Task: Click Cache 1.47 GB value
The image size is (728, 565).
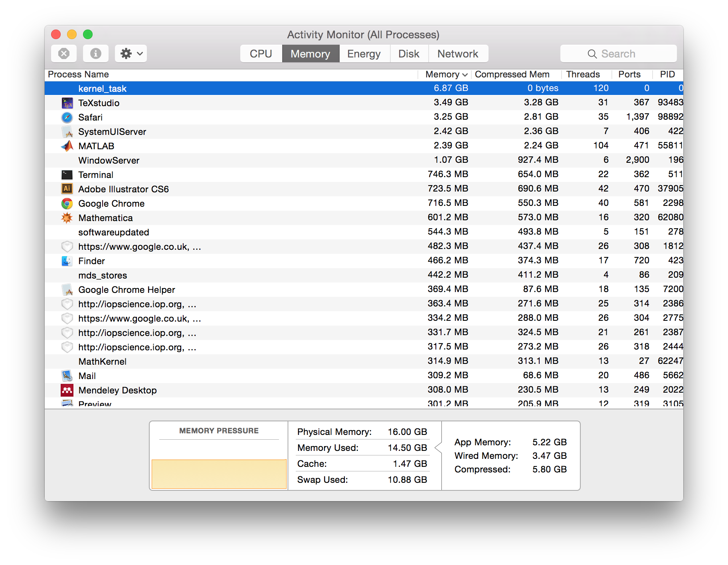Action: point(410,464)
